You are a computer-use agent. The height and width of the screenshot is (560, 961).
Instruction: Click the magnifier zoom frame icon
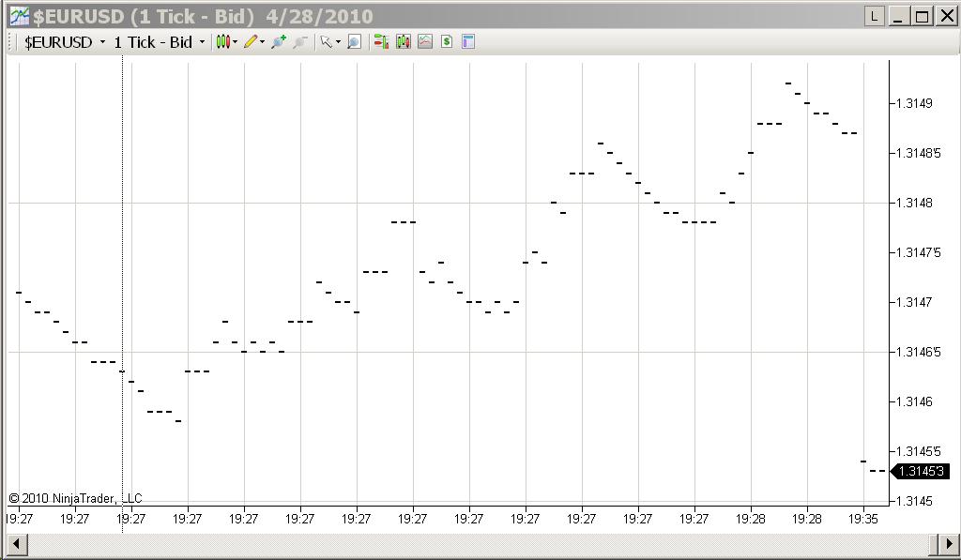[x=354, y=41]
